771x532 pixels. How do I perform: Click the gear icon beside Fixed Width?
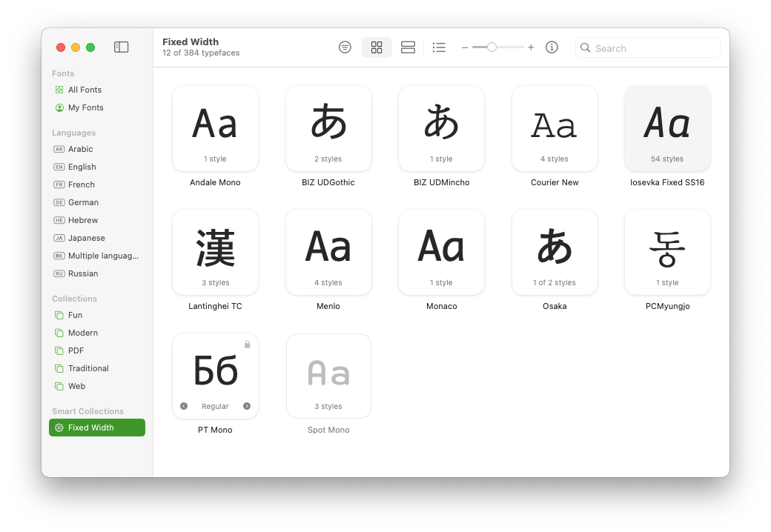point(59,428)
